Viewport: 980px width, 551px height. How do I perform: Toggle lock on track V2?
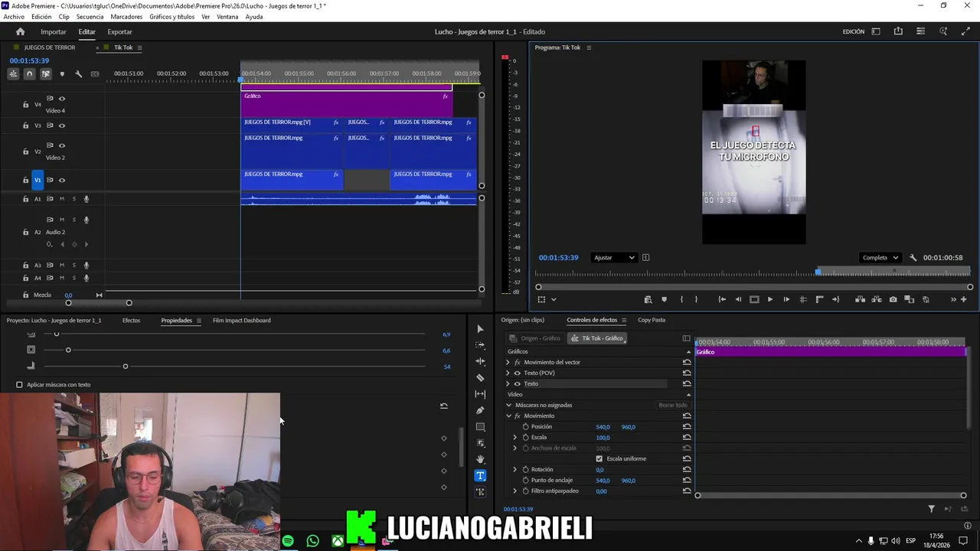click(x=25, y=152)
